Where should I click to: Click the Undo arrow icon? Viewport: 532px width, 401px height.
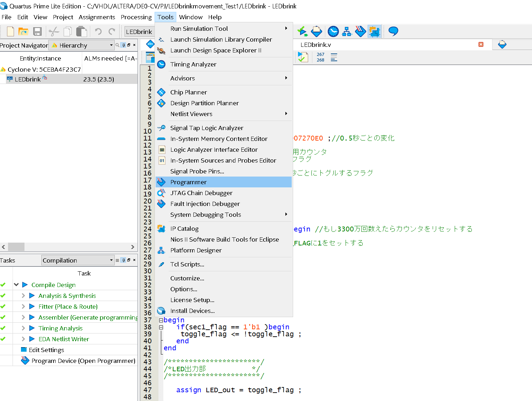98,31
